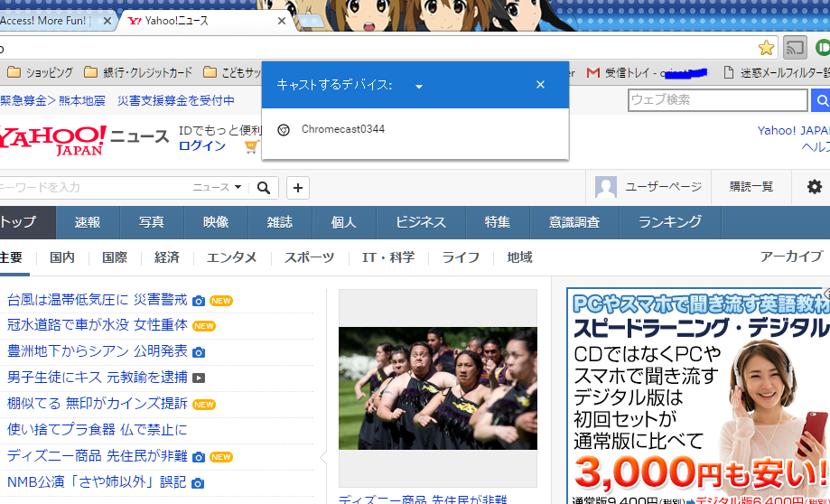Open the アーカイブ link
This screenshot has height=504, width=830.
click(791, 257)
